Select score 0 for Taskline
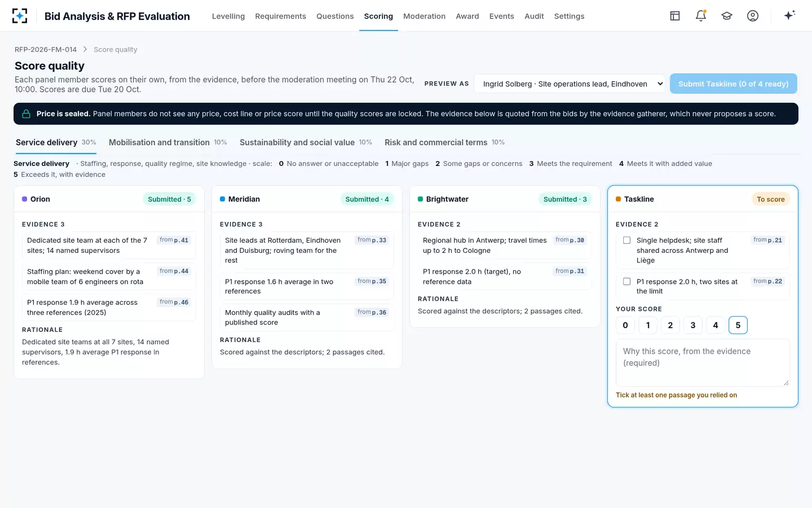Viewport: 812px width, 508px height. 625,325
